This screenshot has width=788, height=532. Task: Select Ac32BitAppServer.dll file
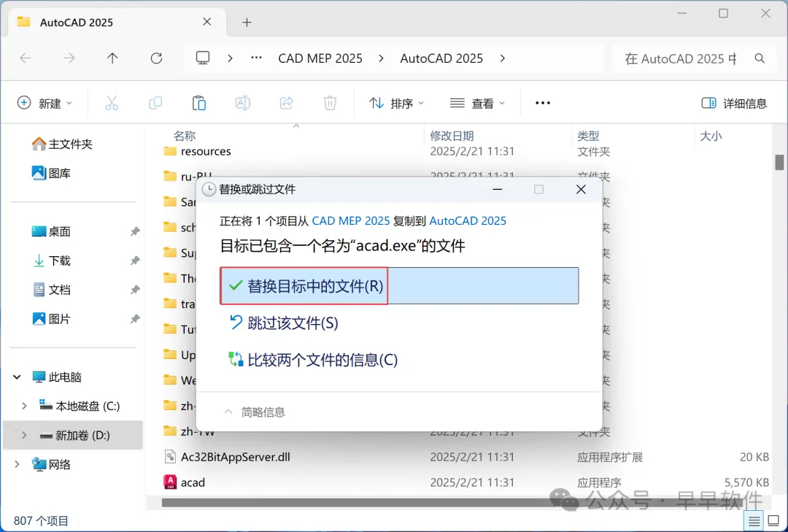[x=235, y=457]
